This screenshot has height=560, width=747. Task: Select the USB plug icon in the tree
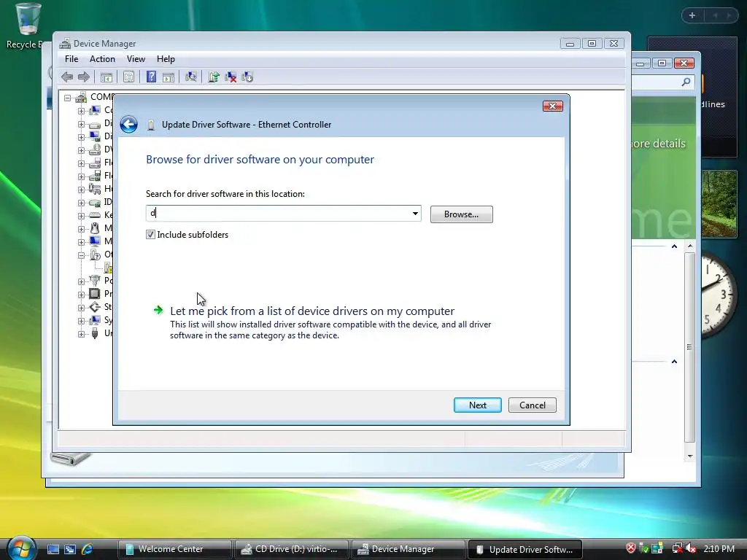coord(95,332)
